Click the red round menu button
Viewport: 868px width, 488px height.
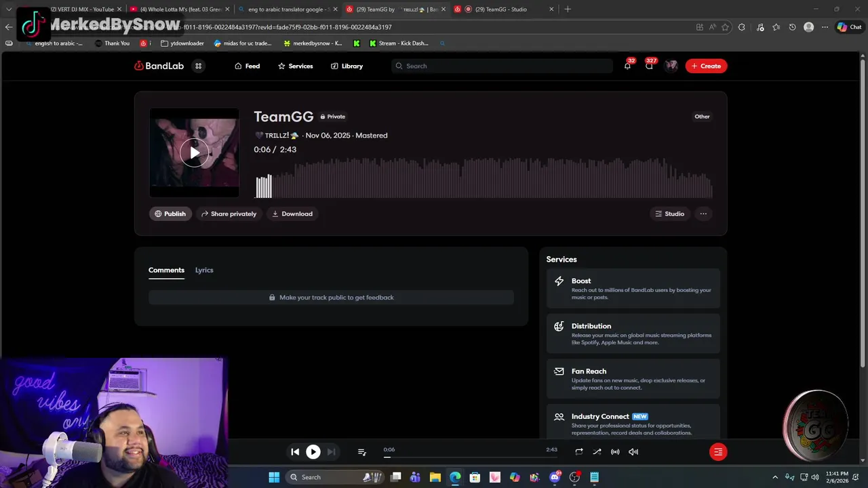click(718, 451)
